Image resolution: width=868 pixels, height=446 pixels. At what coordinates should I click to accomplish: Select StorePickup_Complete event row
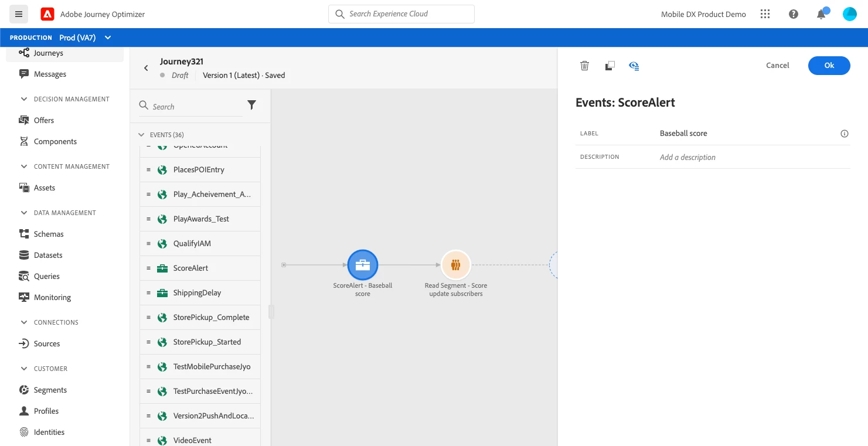[200, 318]
